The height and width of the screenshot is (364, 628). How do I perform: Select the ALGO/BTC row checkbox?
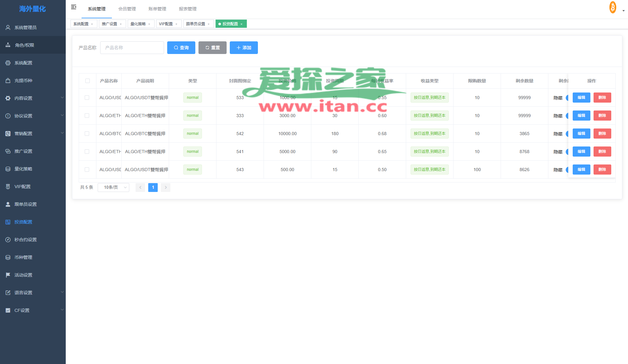click(87, 134)
